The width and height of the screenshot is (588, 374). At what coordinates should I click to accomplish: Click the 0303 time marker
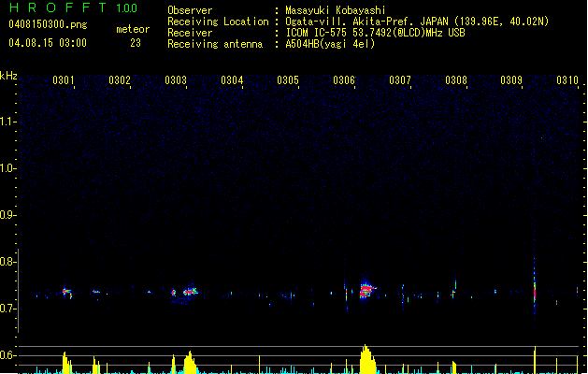click(176, 80)
